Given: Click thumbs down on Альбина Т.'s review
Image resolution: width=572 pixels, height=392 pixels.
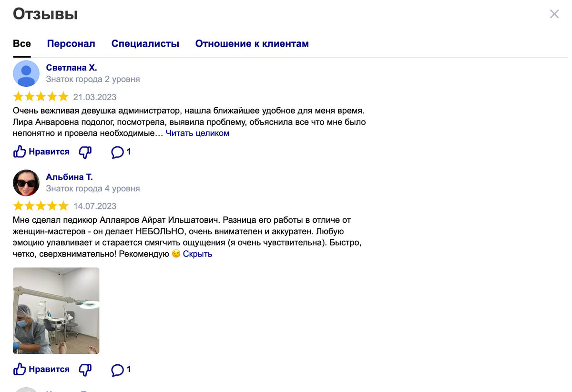Looking at the screenshot, I should [85, 369].
